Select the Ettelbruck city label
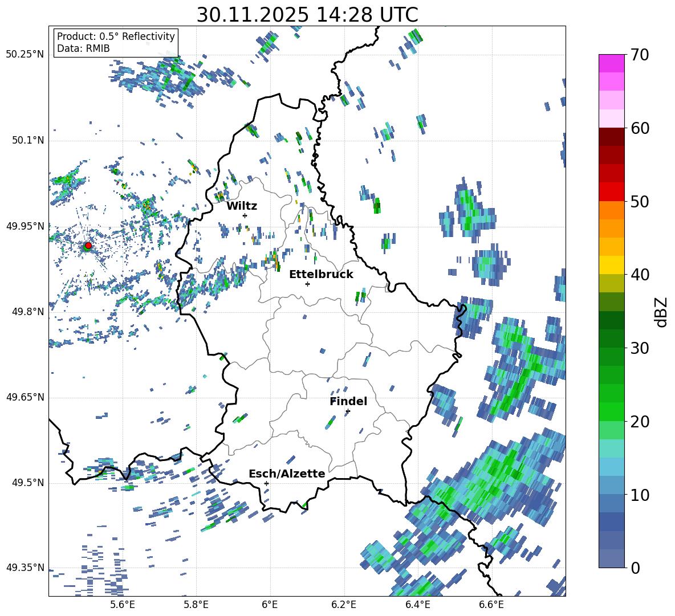The height and width of the screenshot is (616, 675). [321, 274]
